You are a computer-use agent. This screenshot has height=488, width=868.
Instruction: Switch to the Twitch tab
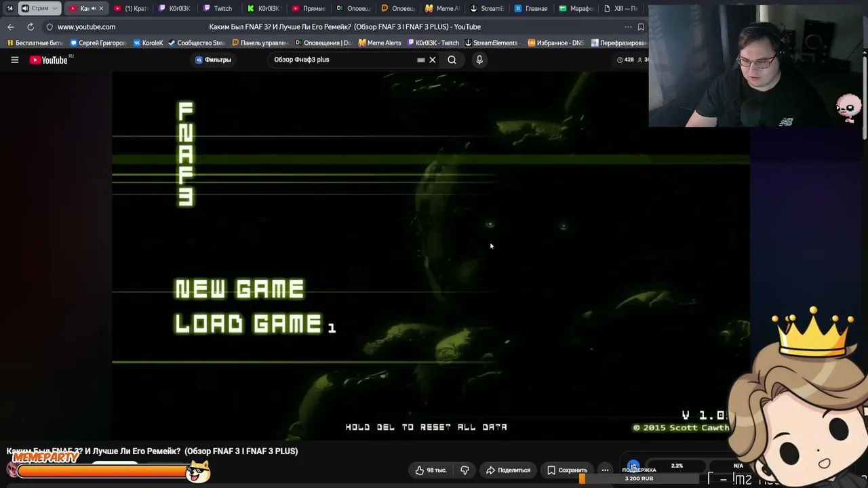click(x=218, y=8)
